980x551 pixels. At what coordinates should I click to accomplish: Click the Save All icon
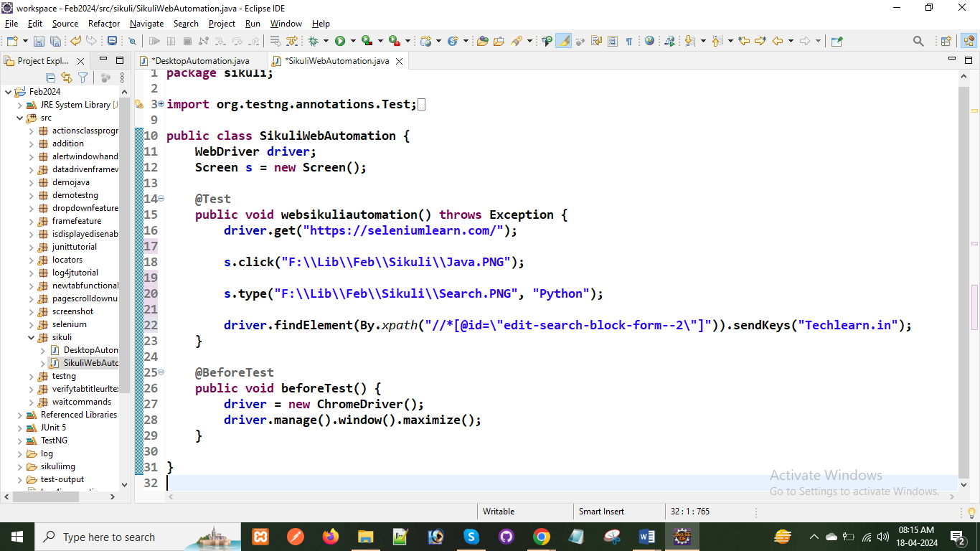pyautogui.click(x=55, y=41)
